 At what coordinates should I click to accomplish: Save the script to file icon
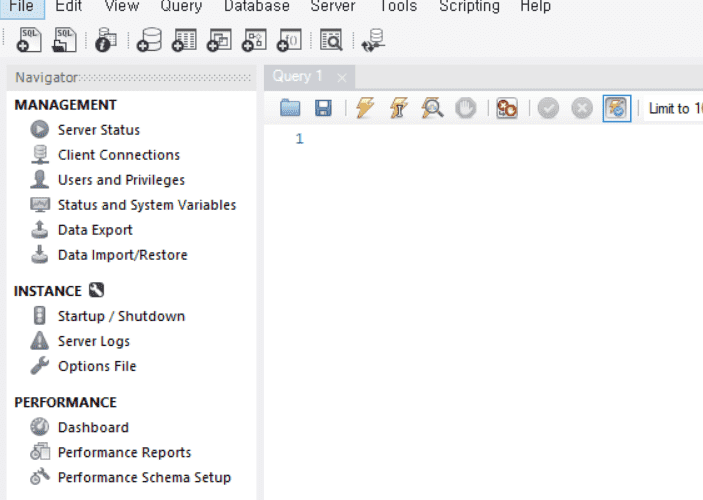(323, 108)
